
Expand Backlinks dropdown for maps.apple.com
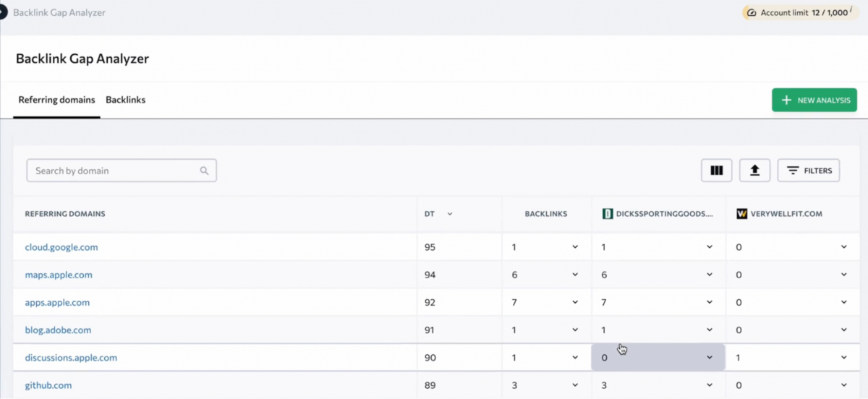point(575,275)
